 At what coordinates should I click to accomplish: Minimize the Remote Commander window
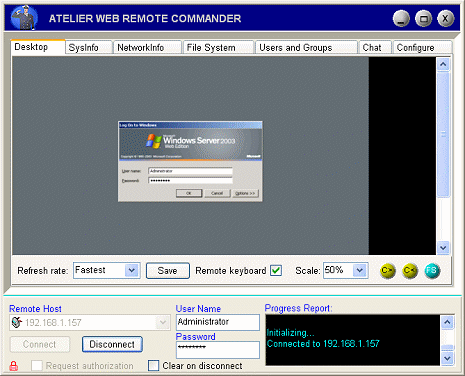[x=401, y=18]
